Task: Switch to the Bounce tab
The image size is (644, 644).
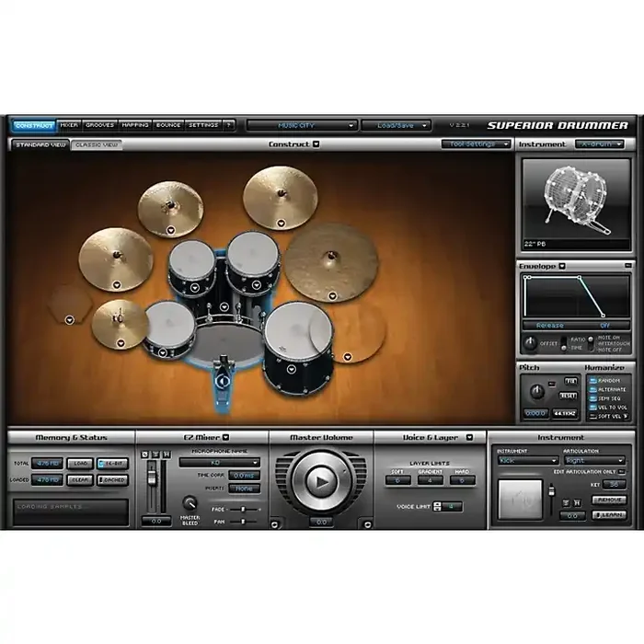Action: point(168,125)
